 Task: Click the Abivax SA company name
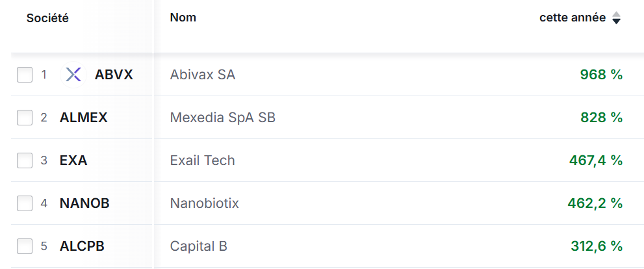click(203, 75)
